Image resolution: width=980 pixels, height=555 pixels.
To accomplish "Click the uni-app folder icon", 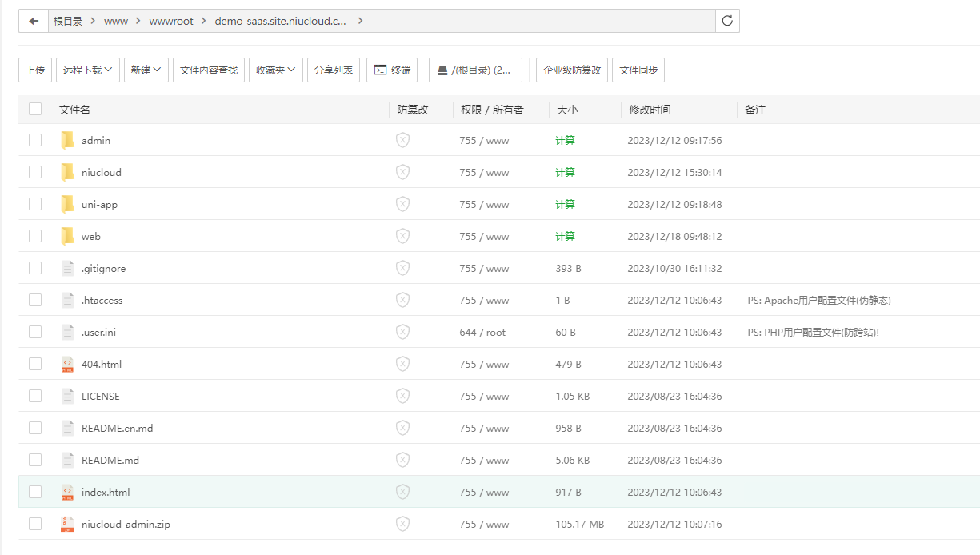I will (67, 204).
